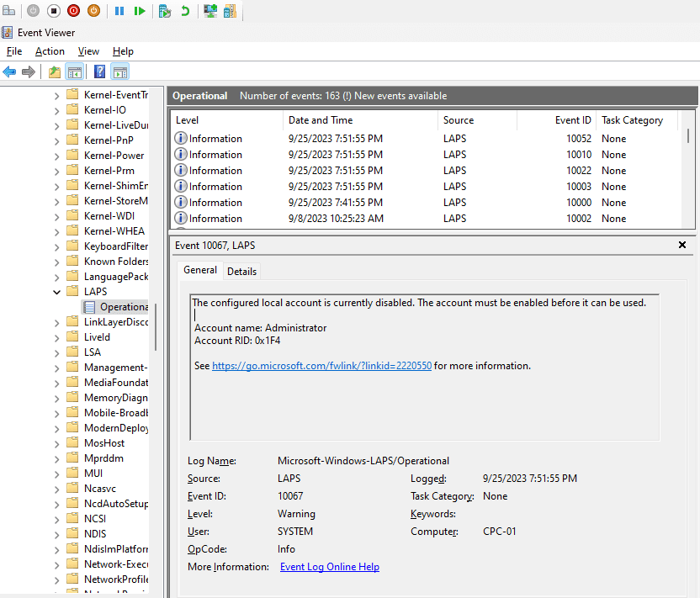Click the export log folder icon

click(53, 71)
